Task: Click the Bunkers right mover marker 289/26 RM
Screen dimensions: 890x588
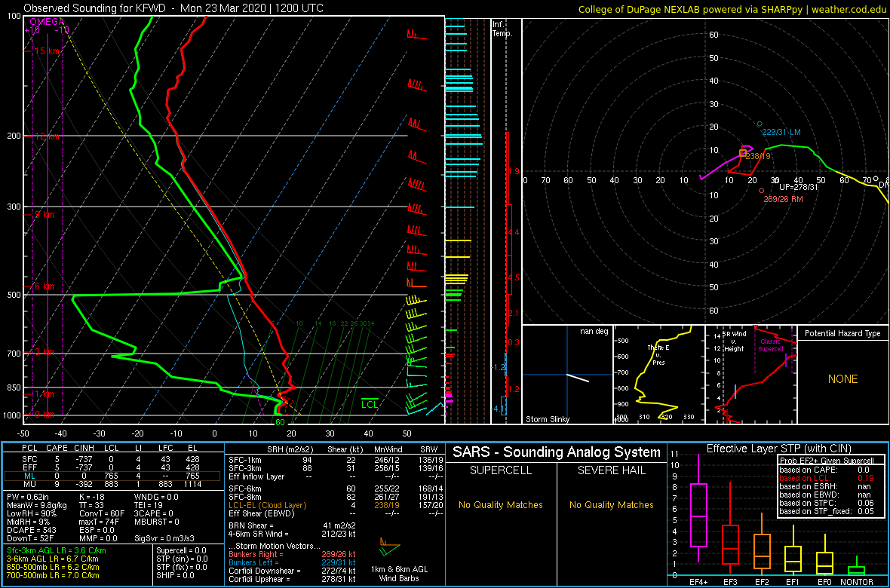Action: point(762,191)
